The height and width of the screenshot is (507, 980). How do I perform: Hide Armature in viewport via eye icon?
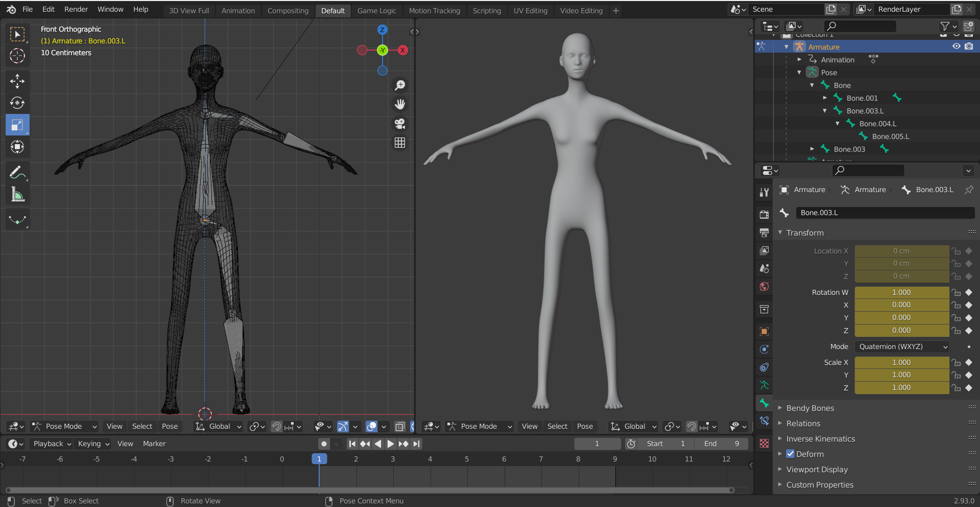point(956,46)
